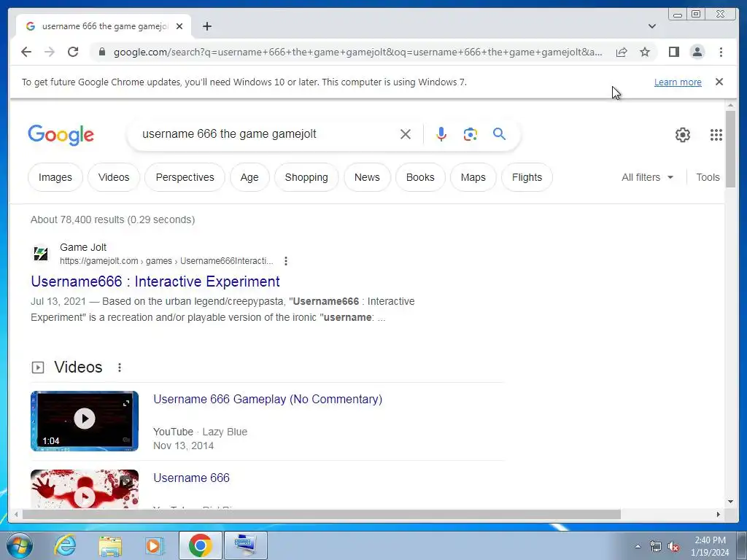This screenshot has width=747, height=560.
Task: Select the Age filter chip
Action: tap(249, 177)
